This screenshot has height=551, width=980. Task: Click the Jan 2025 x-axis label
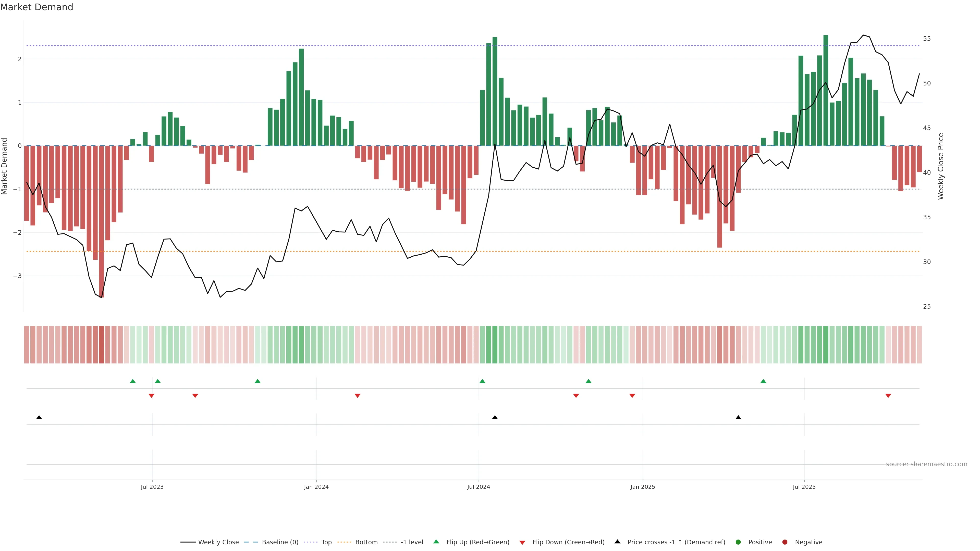pos(643,487)
